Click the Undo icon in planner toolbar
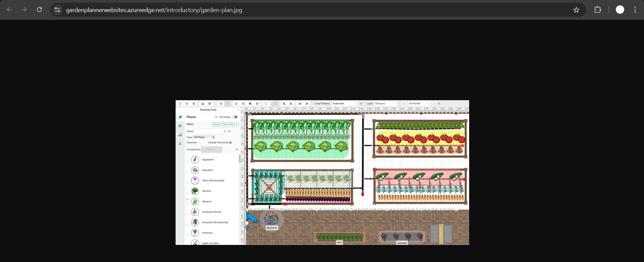The height and width of the screenshot is (262, 644). (x=221, y=104)
